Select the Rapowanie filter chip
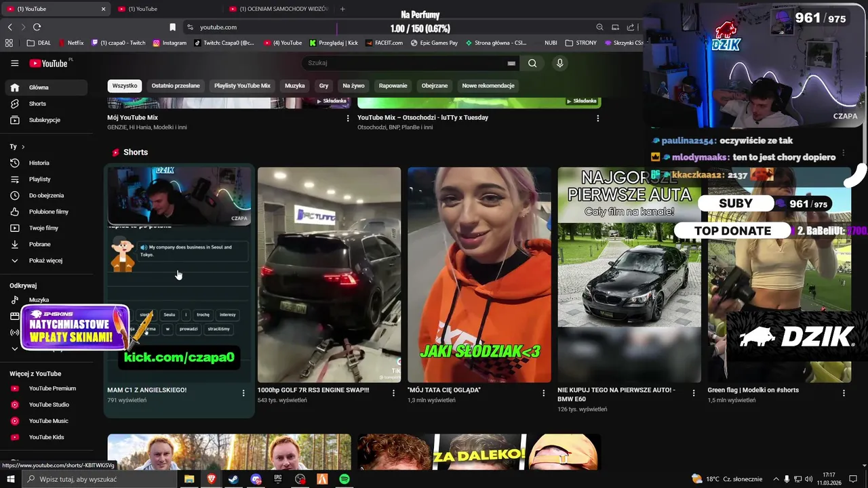This screenshot has width=868, height=488. pyautogui.click(x=393, y=86)
